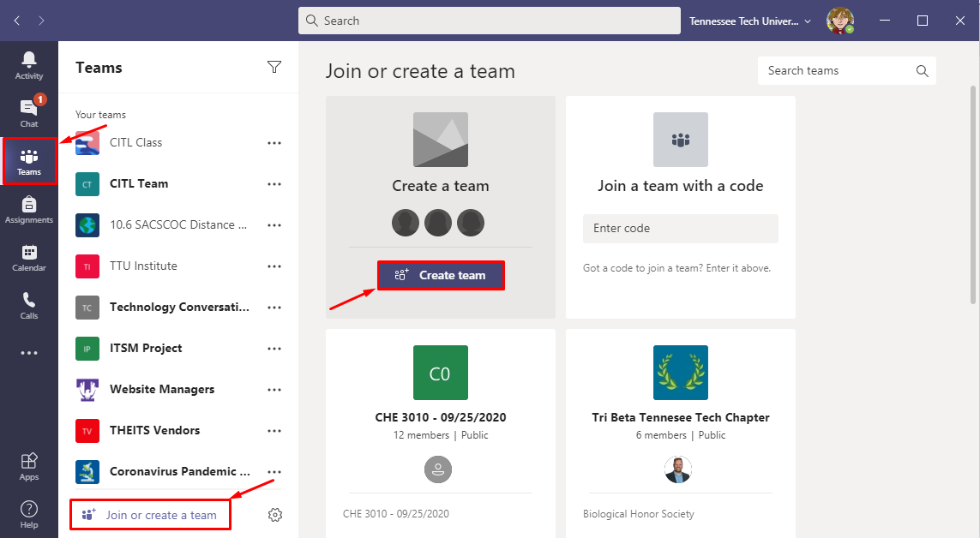This screenshot has width=980, height=538.
Task: Click the filter teams funnel icon
Action: tap(274, 68)
